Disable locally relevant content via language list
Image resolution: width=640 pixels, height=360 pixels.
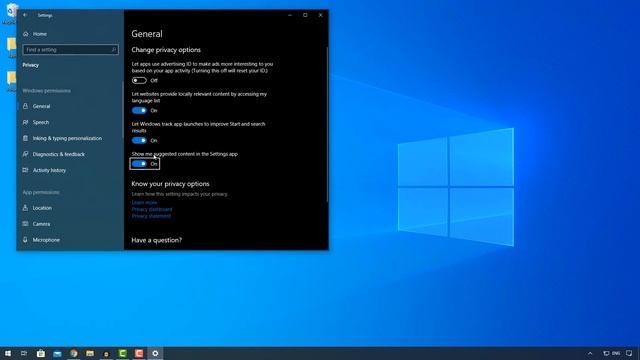139,110
